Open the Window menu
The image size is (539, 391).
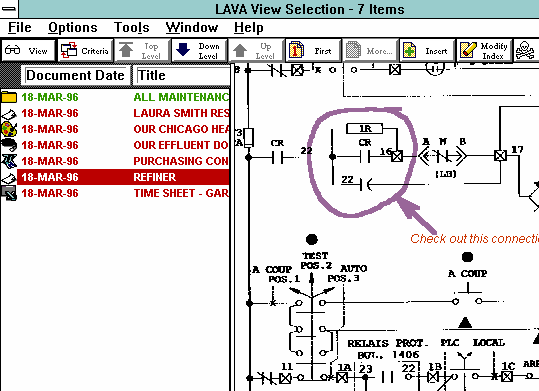(x=192, y=28)
